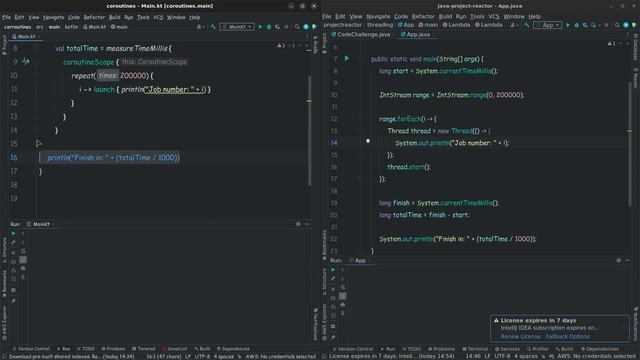This screenshot has width=640, height=360.
Task: Open SonarLint tool window in coroutines window
Action: [x=174, y=349]
